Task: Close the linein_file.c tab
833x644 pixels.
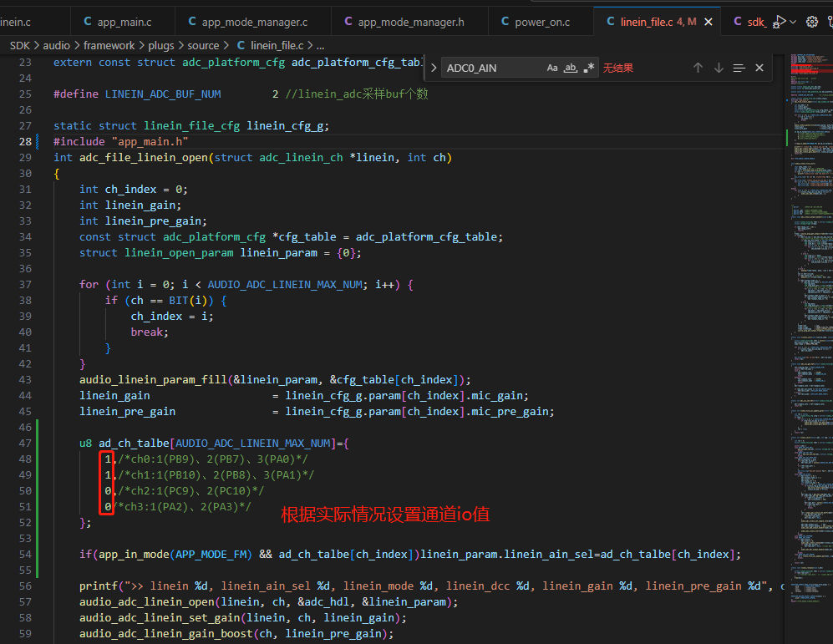Action: pos(709,22)
